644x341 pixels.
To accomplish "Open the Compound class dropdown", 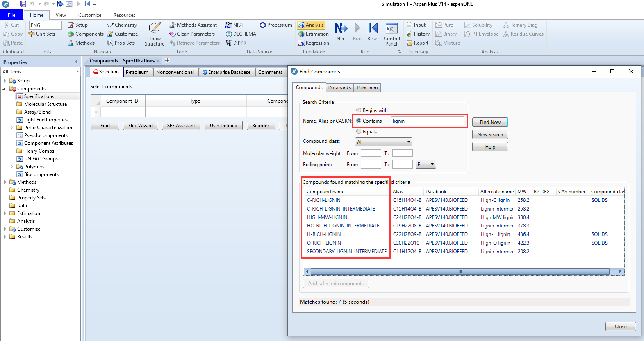I will [x=383, y=142].
